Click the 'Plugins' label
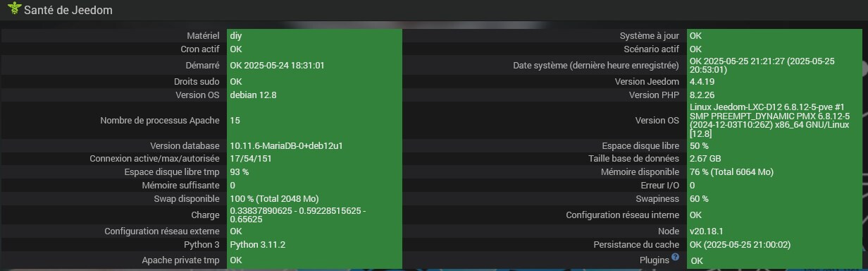 [x=654, y=260]
